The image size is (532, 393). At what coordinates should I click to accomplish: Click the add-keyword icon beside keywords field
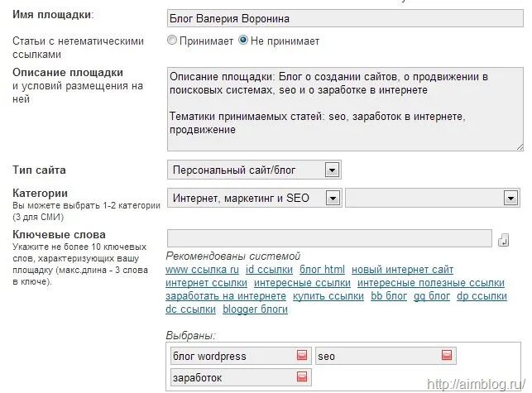point(503,240)
